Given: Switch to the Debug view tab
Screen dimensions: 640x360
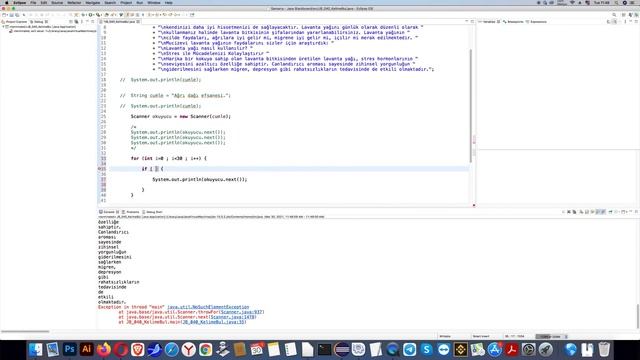Looking at the screenshot, I should click(39, 22).
